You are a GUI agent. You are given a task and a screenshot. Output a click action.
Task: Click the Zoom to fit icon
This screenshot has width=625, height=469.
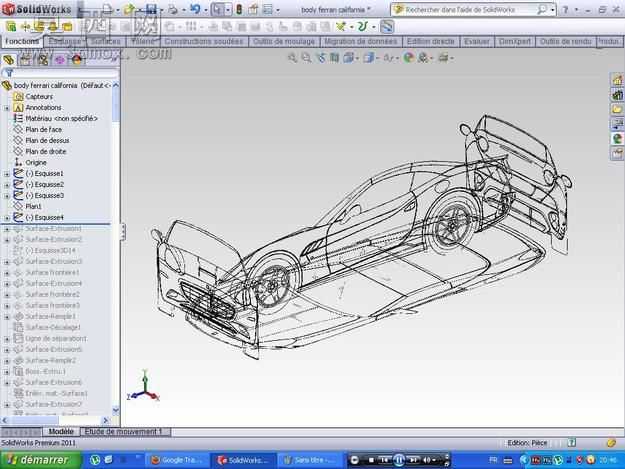[x=292, y=58]
